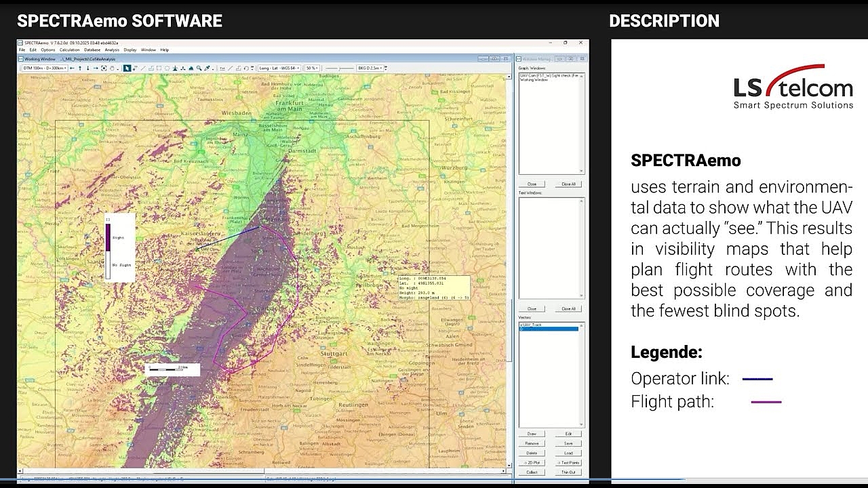Select the rectangle selection tool
Viewport: 868px width, 488px height.
[159, 68]
